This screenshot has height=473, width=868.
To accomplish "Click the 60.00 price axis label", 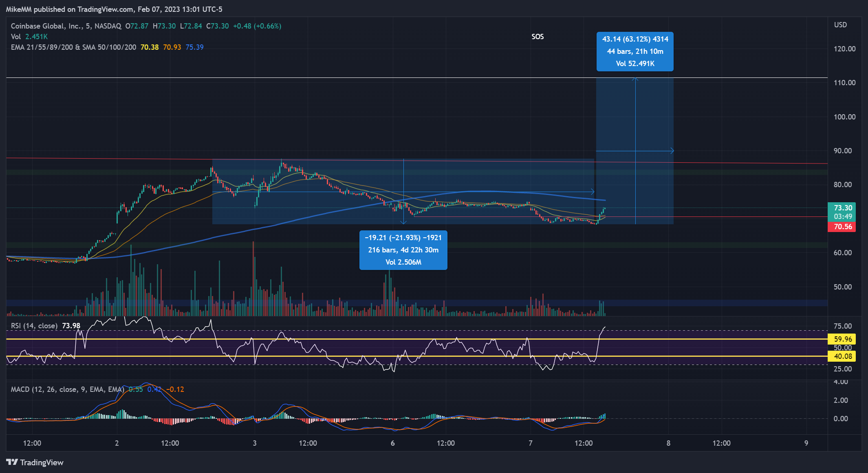I will (842, 253).
